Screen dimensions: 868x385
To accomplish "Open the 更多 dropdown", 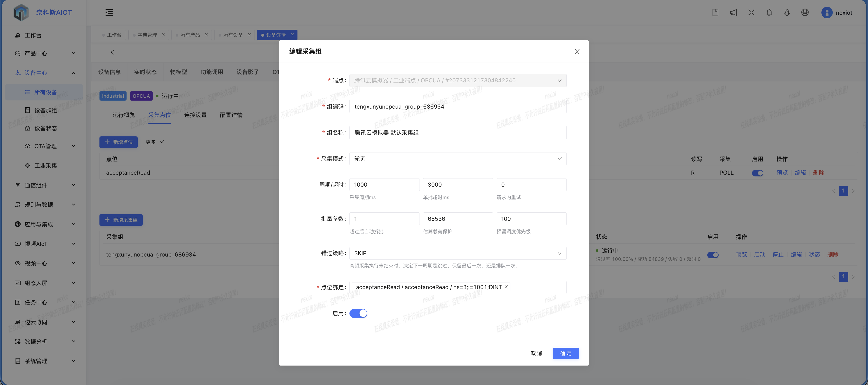I will (x=155, y=142).
